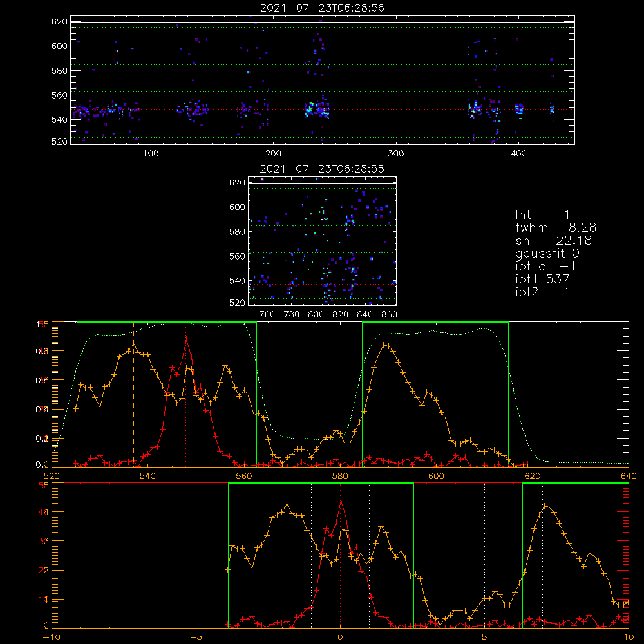Select the 'ipt1 537' readout
Screen dimensions: 644x644
click(x=542, y=279)
